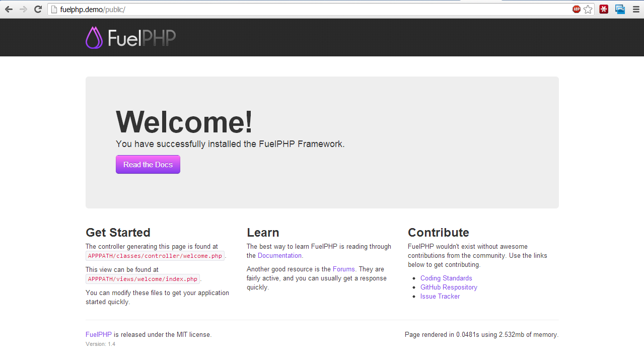The height and width of the screenshot is (360, 644).
Task: Reload the current page
Action: pos(37,9)
